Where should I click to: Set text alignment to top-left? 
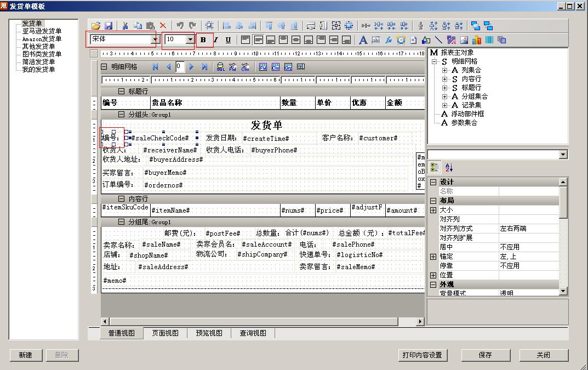pos(246,40)
